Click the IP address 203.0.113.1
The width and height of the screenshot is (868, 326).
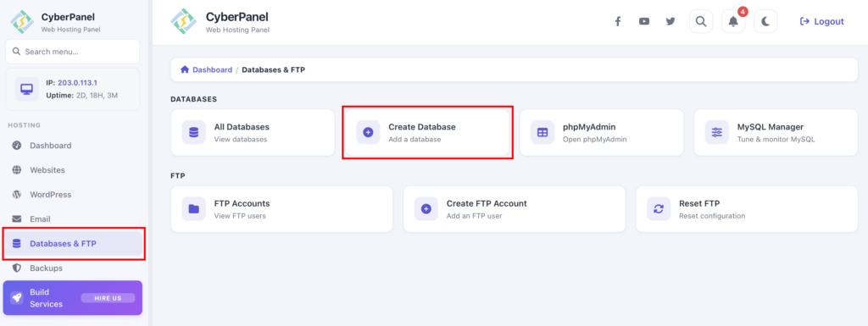[77, 83]
